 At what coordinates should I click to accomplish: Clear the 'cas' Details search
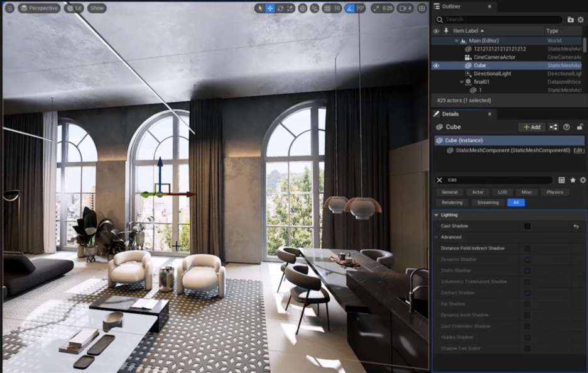(x=440, y=180)
